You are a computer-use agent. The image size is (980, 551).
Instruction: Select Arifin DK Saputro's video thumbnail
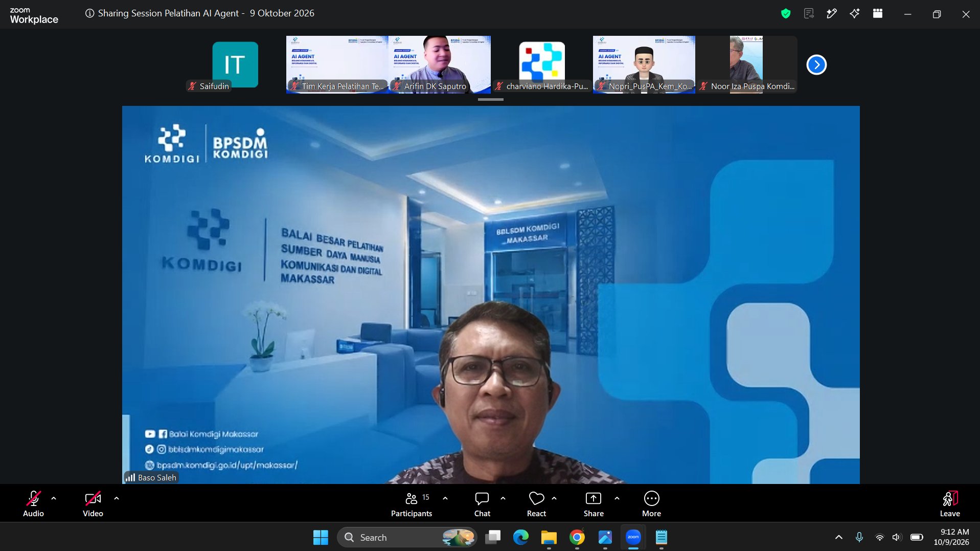440,64
